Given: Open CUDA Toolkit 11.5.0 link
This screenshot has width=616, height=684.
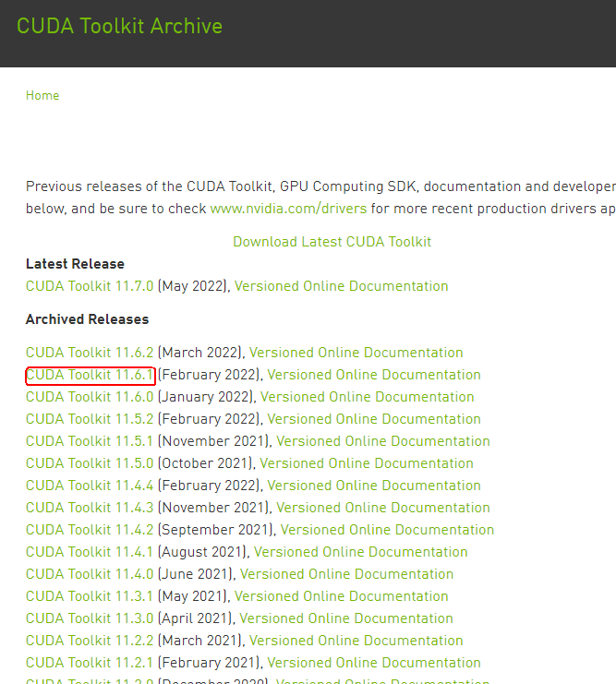Looking at the screenshot, I should [x=90, y=463].
